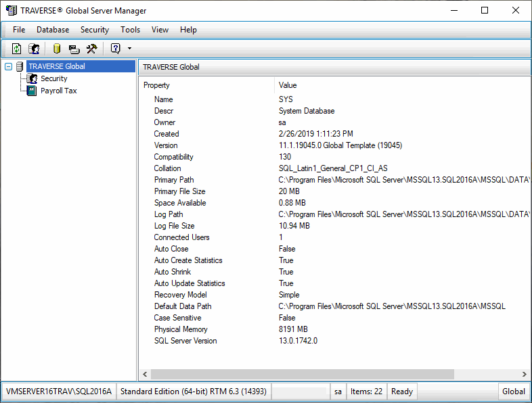Viewport: 532px width, 403px height.
Task: Click Standard Edition status bar entry
Action: pos(194,392)
